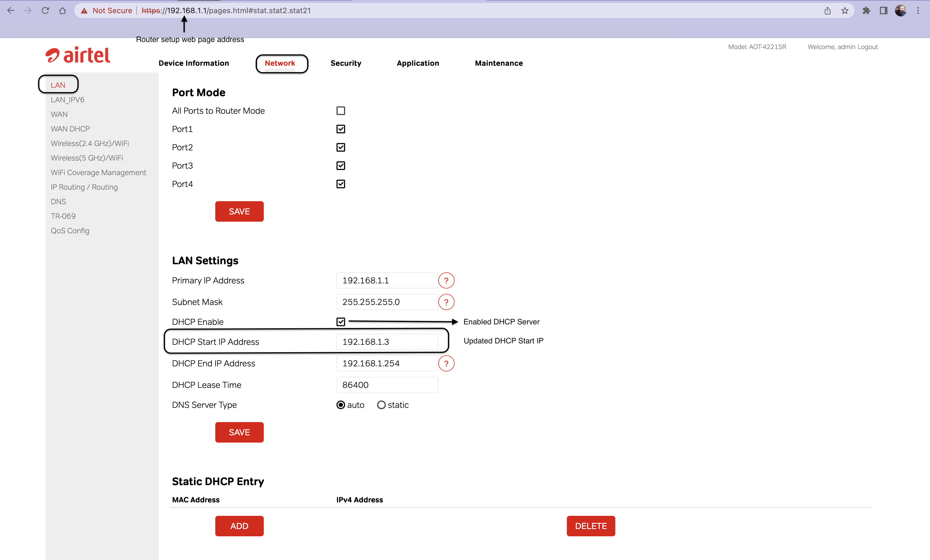Open Wireless(2.4 GHz)/WiFi settings
930x560 pixels.
[x=90, y=143]
